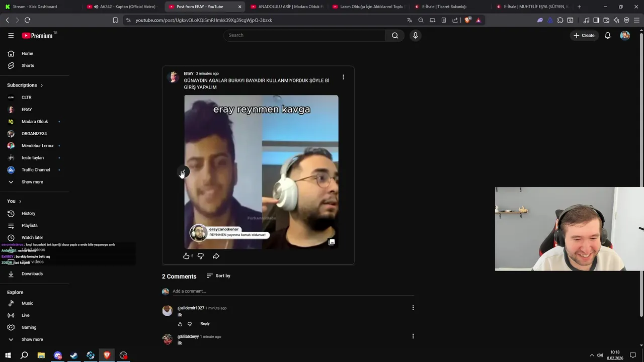The image size is (644, 362).
Task: Click the YouTube search field
Action: coord(304,35)
